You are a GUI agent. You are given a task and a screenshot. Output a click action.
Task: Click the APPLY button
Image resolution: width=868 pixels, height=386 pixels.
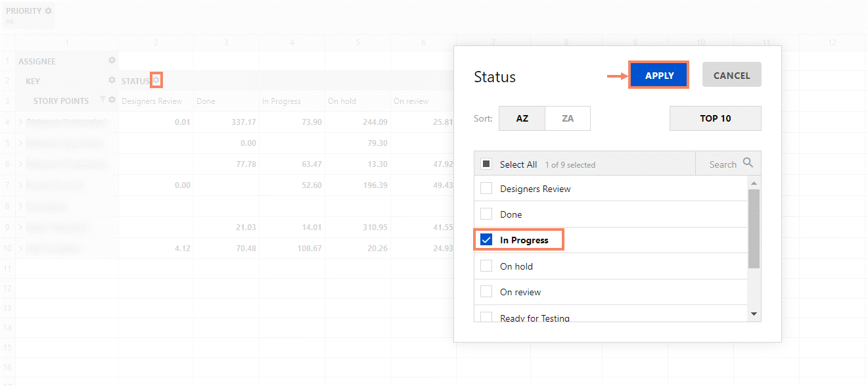[658, 75]
